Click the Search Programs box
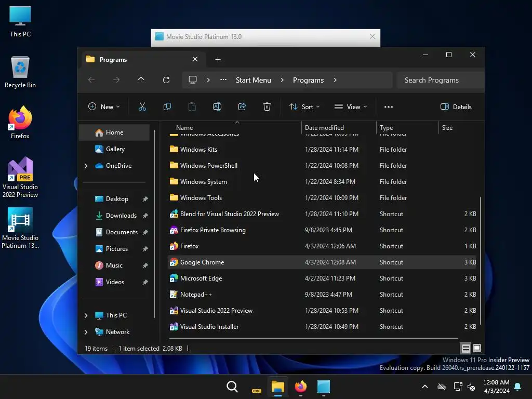Viewport: 532px width, 399px height. pos(441,80)
